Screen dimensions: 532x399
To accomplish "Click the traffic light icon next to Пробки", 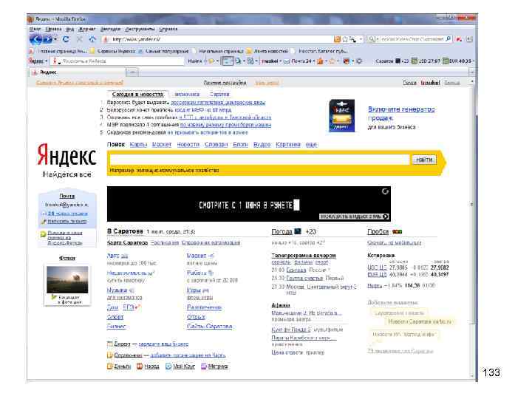I will (x=398, y=232).
